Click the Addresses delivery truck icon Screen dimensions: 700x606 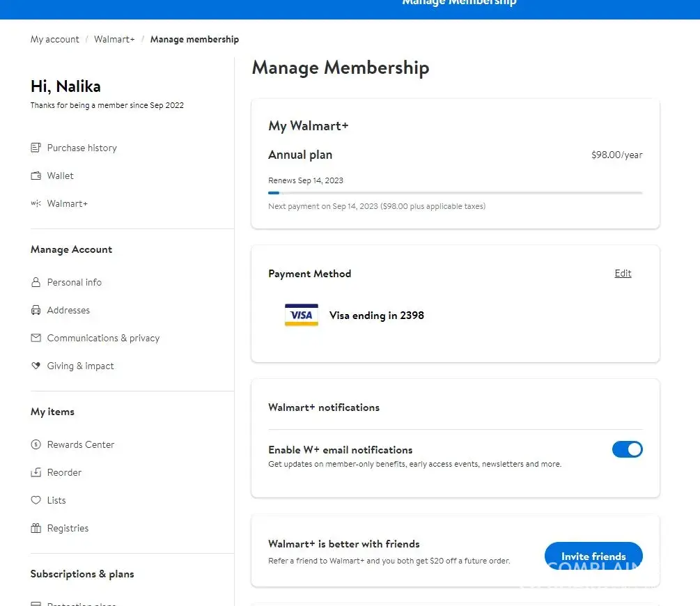pyautogui.click(x=36, y=310)
